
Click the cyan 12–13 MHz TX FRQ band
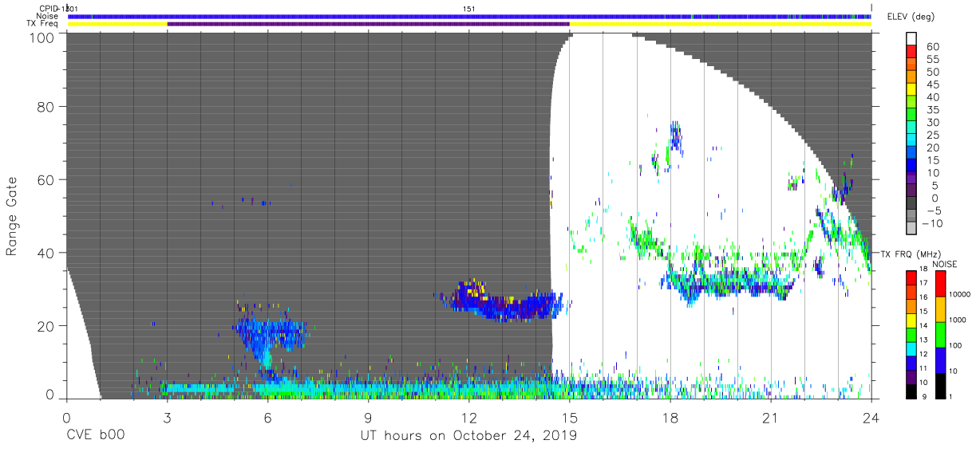tap(911, 348)
